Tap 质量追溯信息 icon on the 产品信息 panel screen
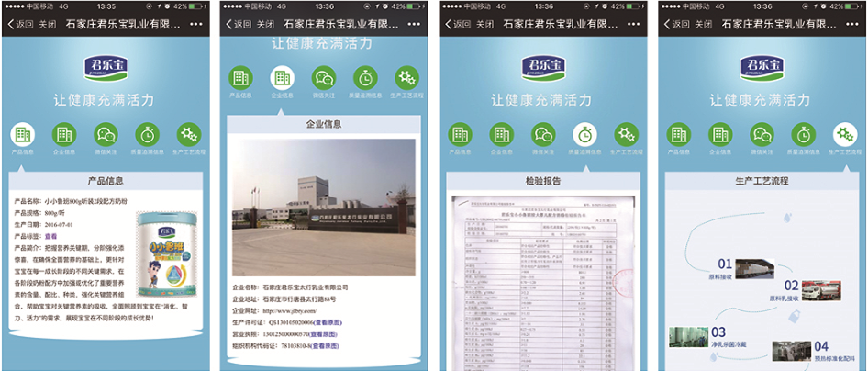 point(147,134)
